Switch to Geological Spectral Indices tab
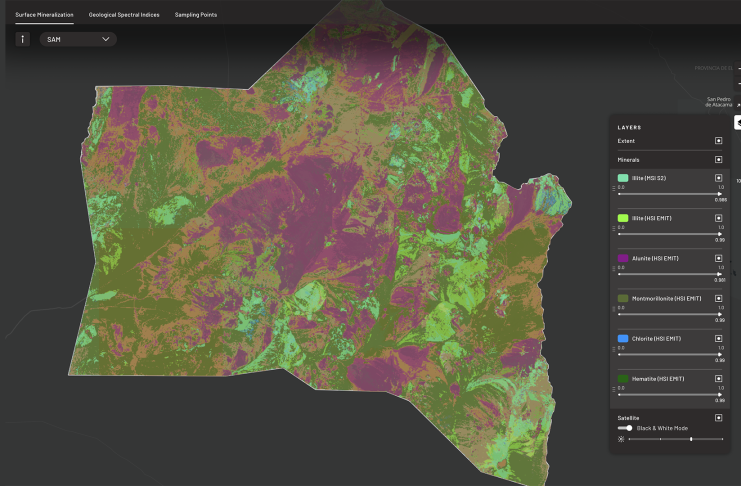Image resolution: width=741 pixels, height=486 pixels. 124,15
